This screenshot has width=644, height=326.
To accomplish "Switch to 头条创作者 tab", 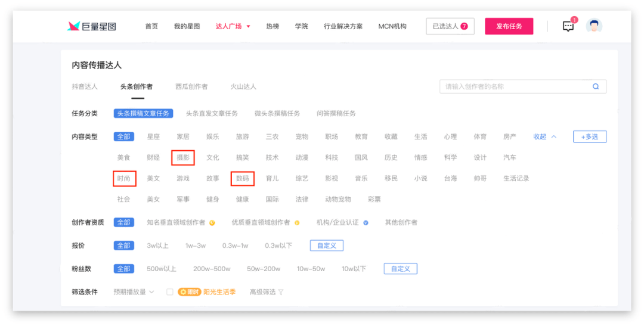I will tap(137, 86).
